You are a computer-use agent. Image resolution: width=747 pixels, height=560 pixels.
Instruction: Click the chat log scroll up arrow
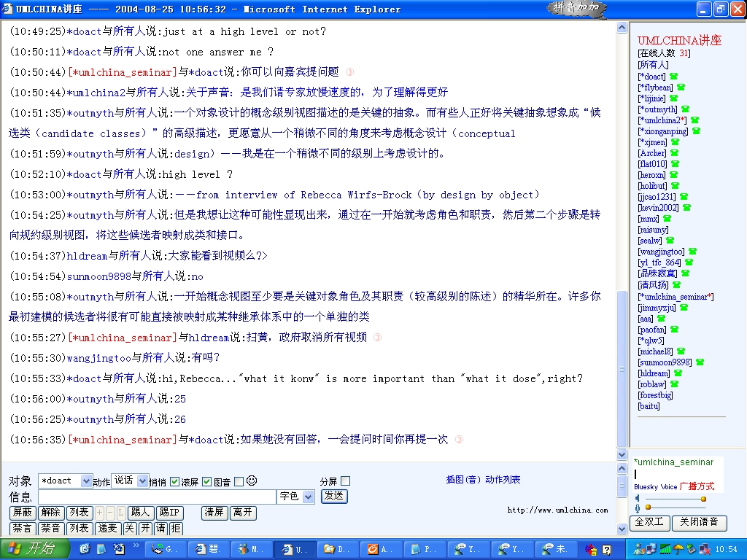(x=622, y=28)
